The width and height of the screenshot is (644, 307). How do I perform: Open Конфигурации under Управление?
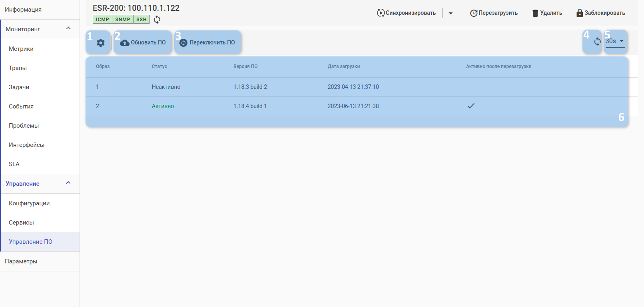(x=29, y=203)
